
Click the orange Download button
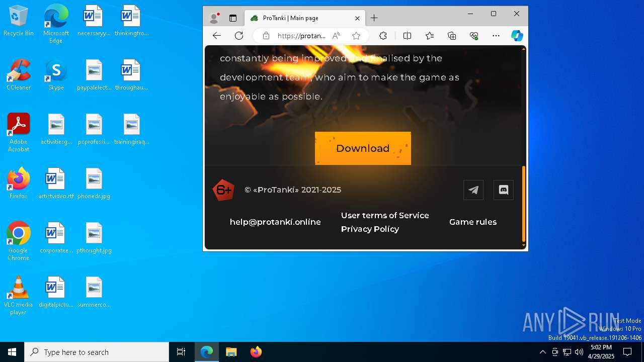[363, 148]
